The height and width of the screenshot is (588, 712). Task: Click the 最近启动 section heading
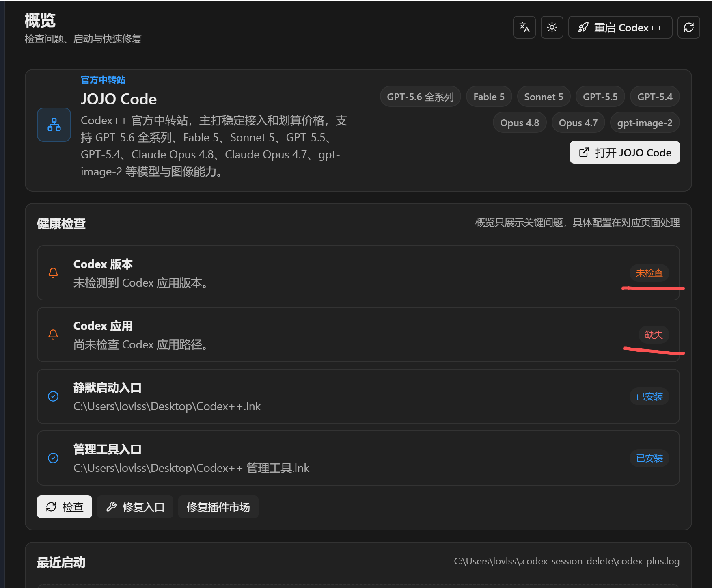click(61, 562)
